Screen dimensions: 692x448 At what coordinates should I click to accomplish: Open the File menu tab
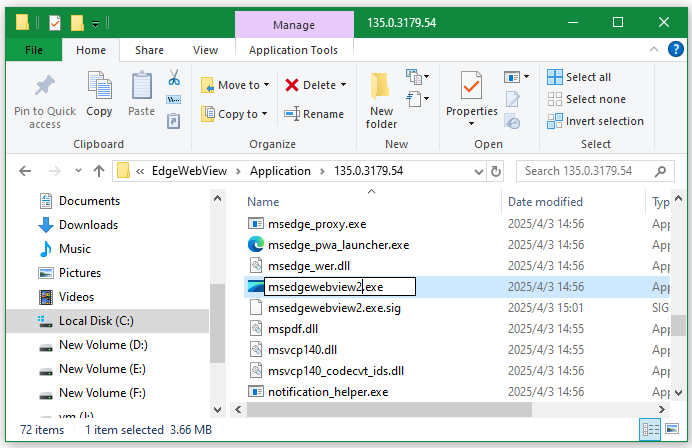coord(33,50)
